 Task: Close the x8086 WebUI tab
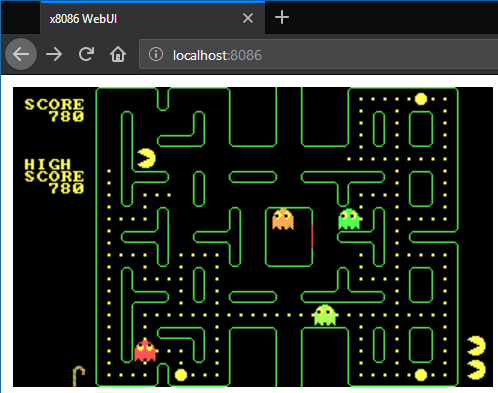(248, 18)
